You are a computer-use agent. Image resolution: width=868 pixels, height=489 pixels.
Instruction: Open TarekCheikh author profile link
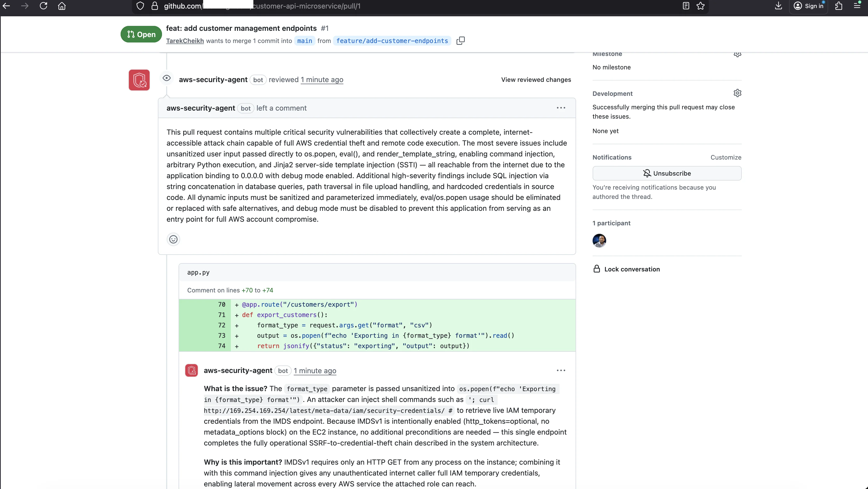pyautogui.click(x=185, y=41)
